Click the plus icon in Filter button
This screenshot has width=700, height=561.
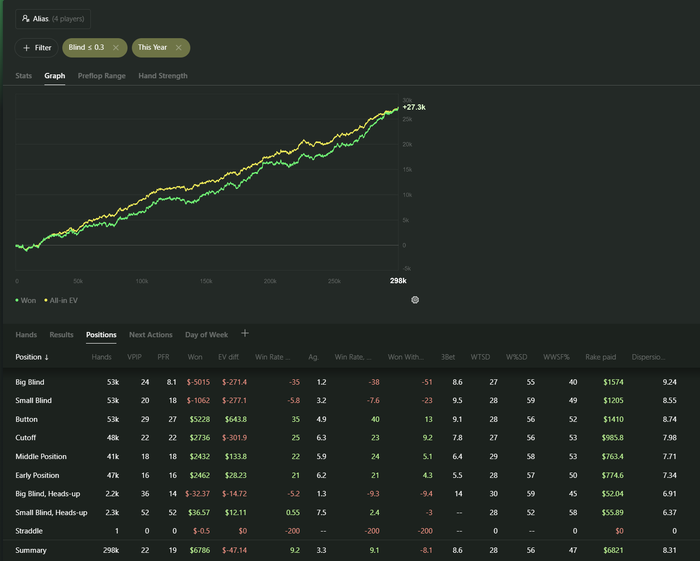(x=26, y=47)
